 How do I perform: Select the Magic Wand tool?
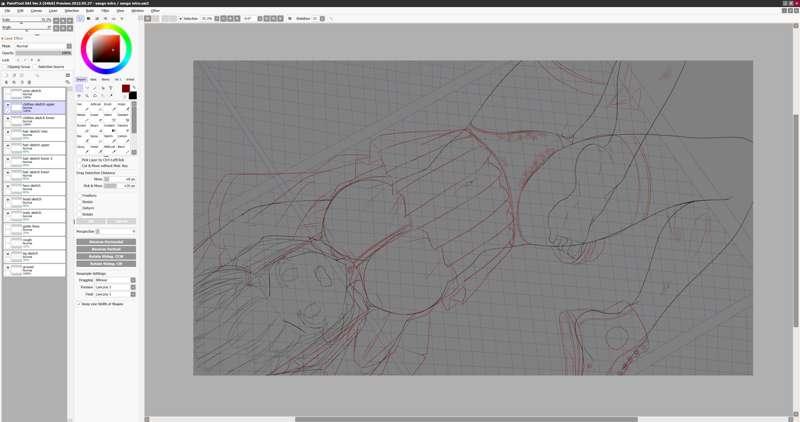[95, 88]
